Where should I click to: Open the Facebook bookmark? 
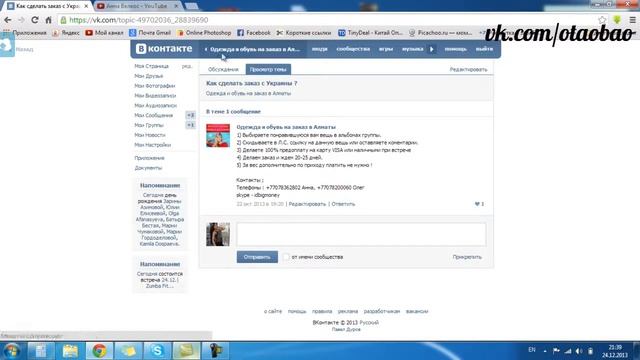253,33
